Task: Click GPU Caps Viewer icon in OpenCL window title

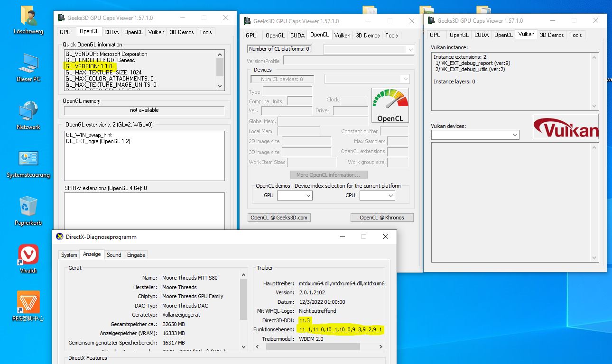Action: 247,21
